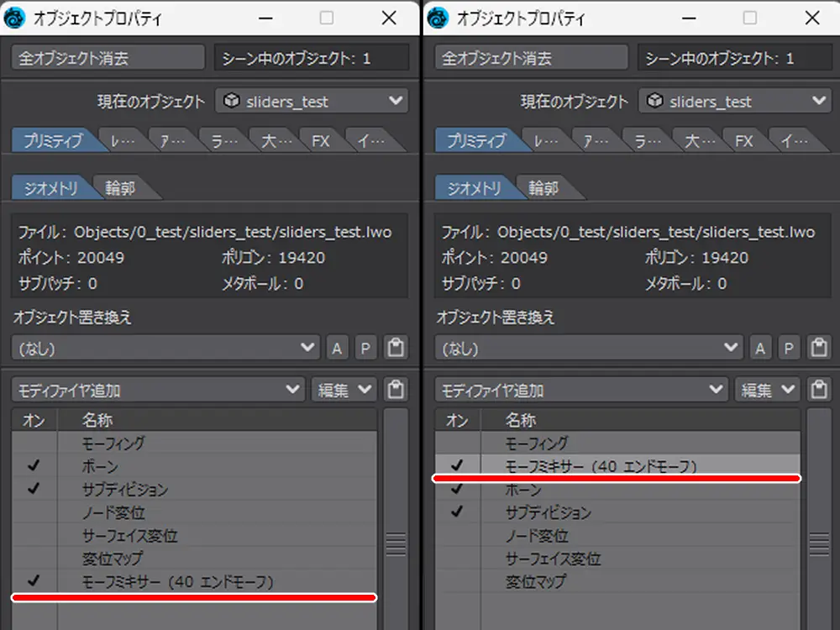This screenshot has height=630, width=840.
Task: Select モーフミキサー row name in left window
Action: point(177,581)
